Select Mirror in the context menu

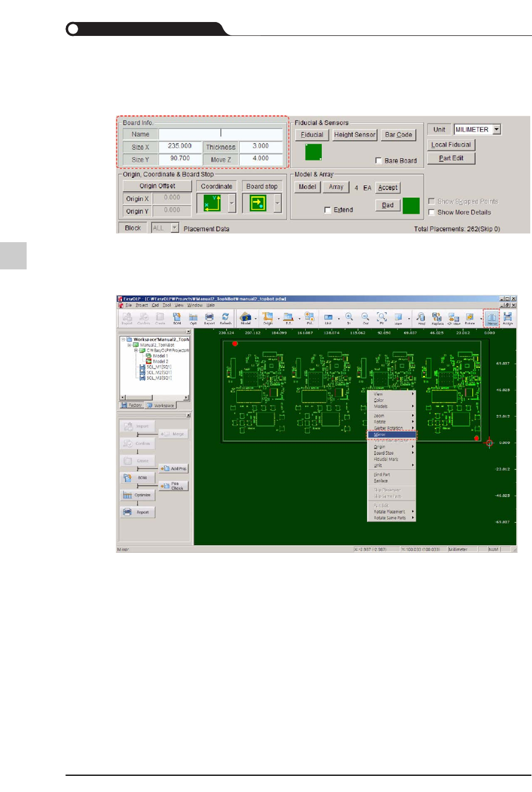pos(392,434)
